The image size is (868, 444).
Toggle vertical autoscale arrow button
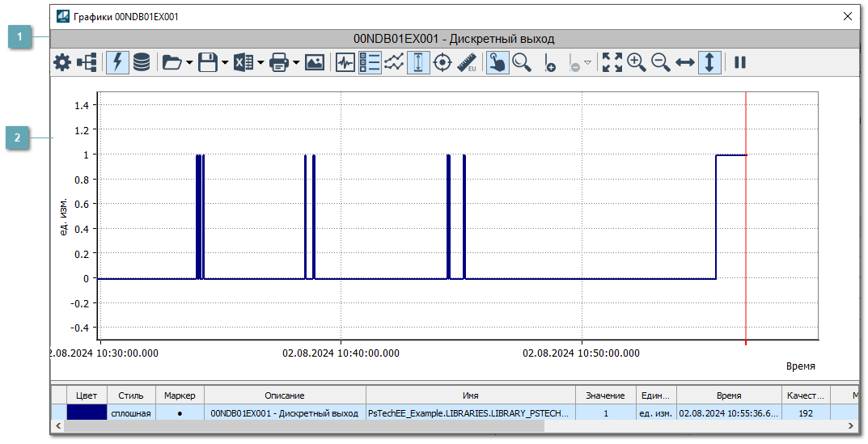tap(709, 62)
